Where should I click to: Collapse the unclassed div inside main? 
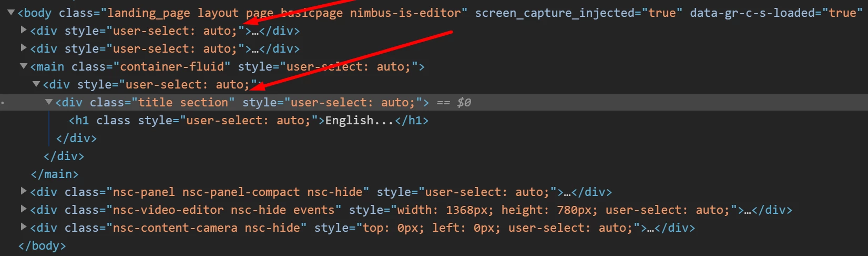pos(36,84)
